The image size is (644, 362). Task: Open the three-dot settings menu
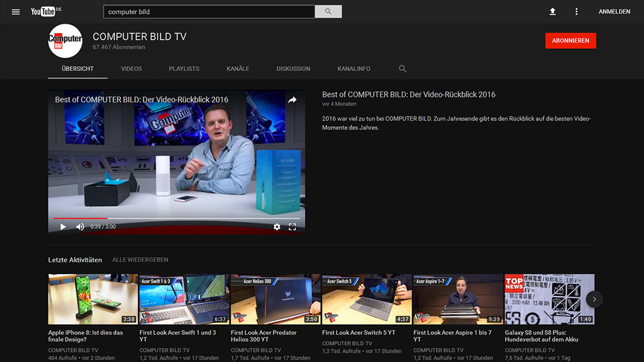(576, 11)
